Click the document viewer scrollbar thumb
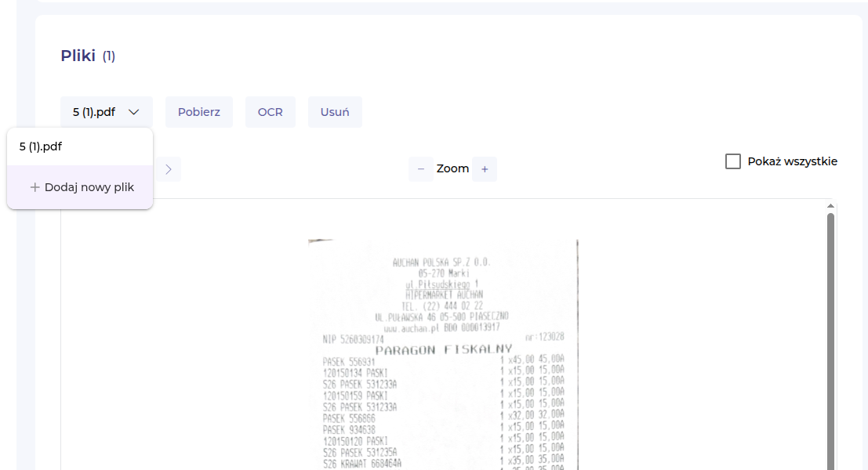 tap(830, 342)
